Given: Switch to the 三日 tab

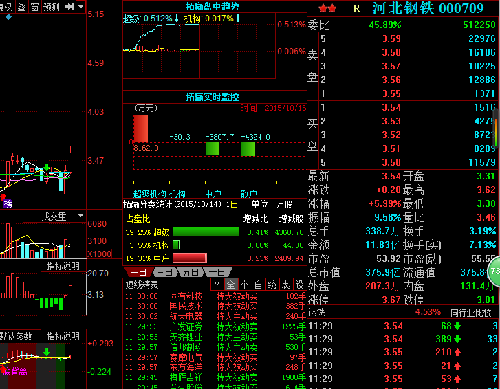Looking at the screenshot, I should pyautogui.click(x=165, y=272).
